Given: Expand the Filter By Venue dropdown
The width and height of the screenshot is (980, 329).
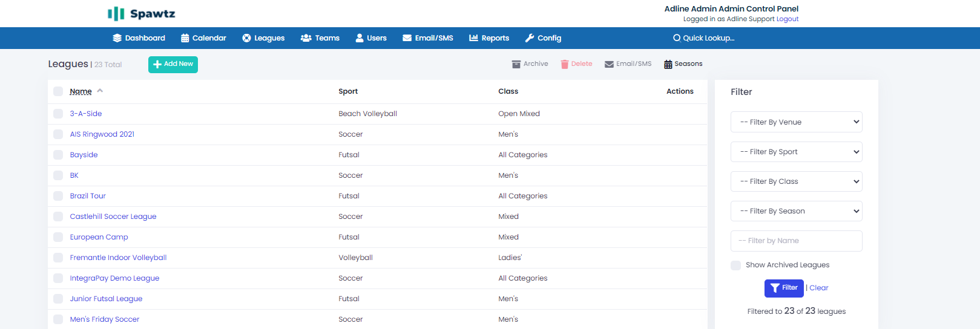Looking at the screenshot, I should click(x=797, y=122).
